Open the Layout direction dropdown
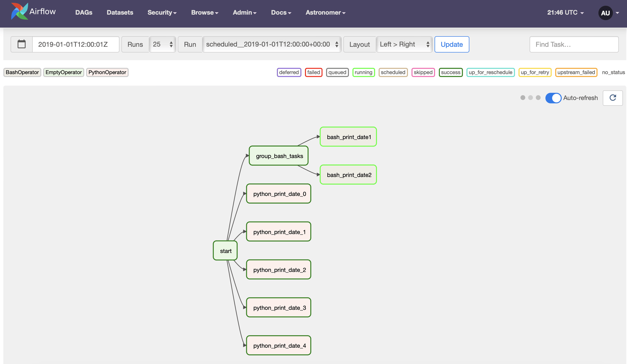Image resolution: width=627 pixels, height=364 pixels. click(x=404, y=44)
